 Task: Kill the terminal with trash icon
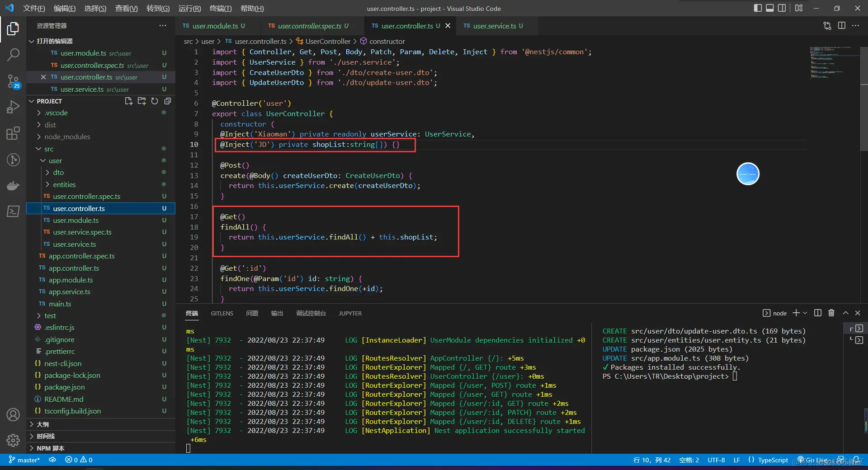pyautogui.click(x=831, y=313)
